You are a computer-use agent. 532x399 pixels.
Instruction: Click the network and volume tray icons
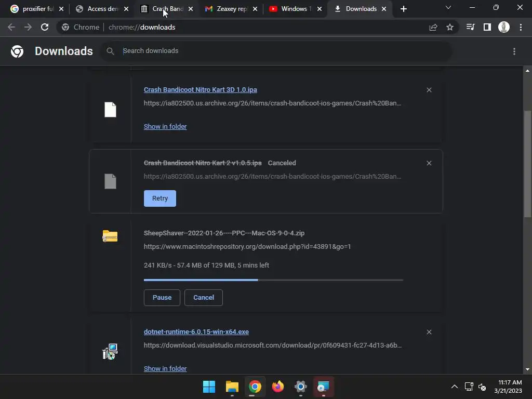pyautogui.click(x=475, y=387)
